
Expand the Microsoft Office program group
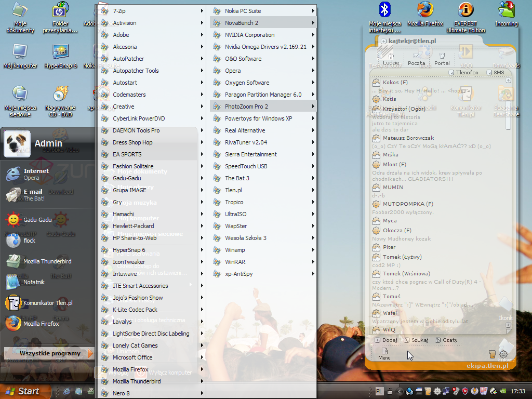[152, 357]
